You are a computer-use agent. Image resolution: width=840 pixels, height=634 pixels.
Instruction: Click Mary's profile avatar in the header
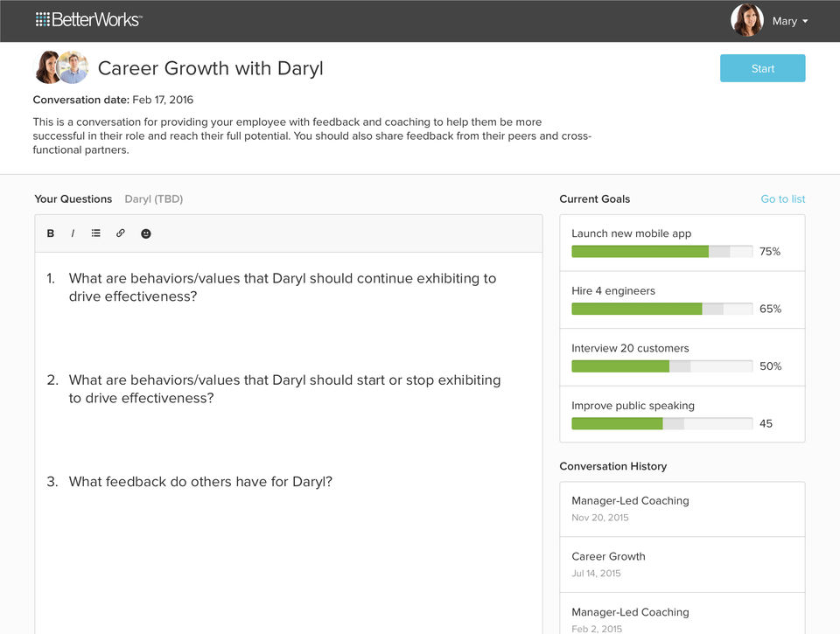(746, 20)
